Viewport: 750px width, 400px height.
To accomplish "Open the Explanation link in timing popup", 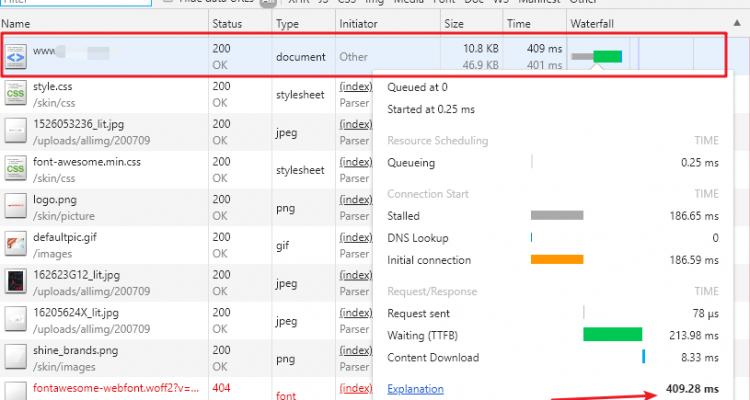I will [x=415, y=389].
